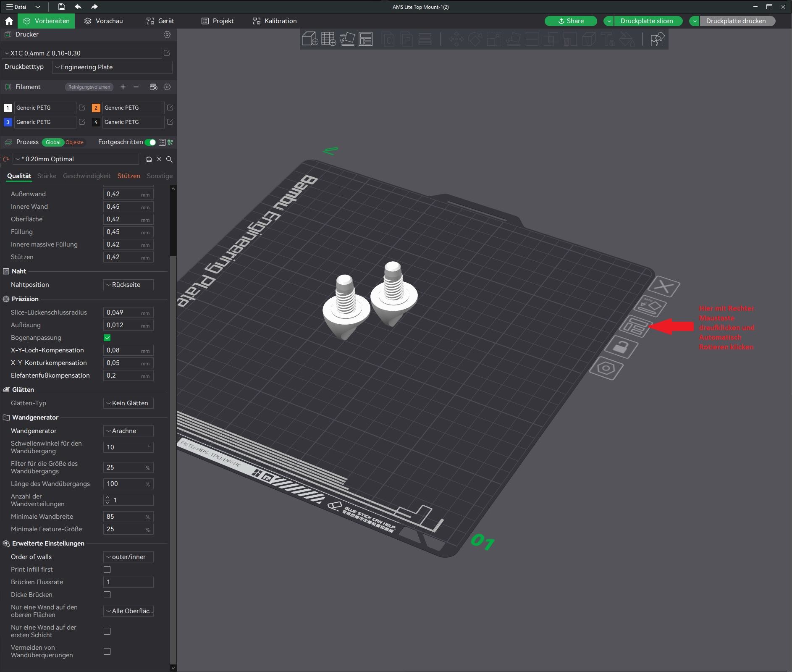Screen dimensions: 792x672
Task: Click the orange filament 2 color swatch
Action: coord(96,108)
